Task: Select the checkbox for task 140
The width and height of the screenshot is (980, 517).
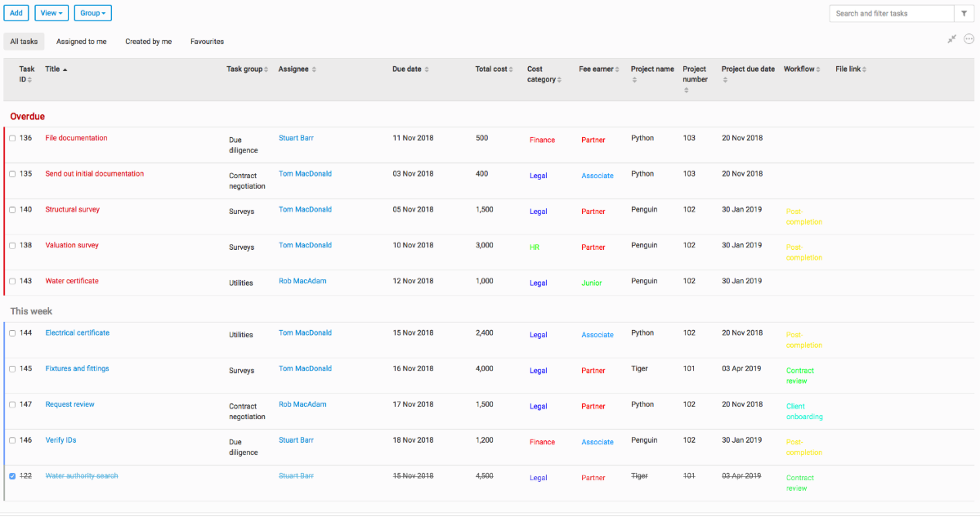Action: pos(12,210)
